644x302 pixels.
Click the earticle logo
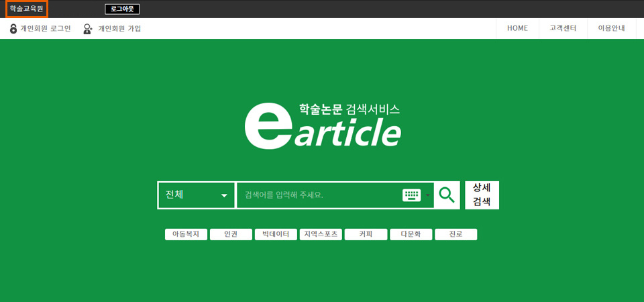tap(323, 125)
